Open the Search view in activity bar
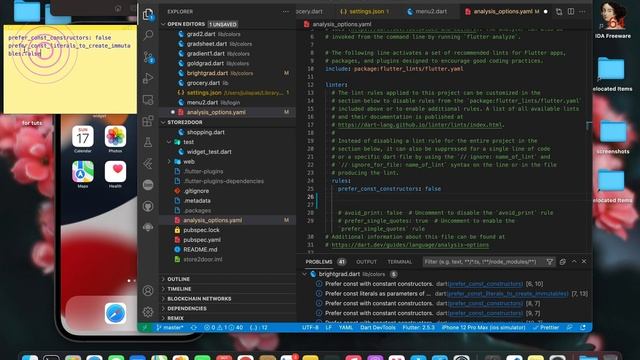The image size is (640, 360). [148, 35]
